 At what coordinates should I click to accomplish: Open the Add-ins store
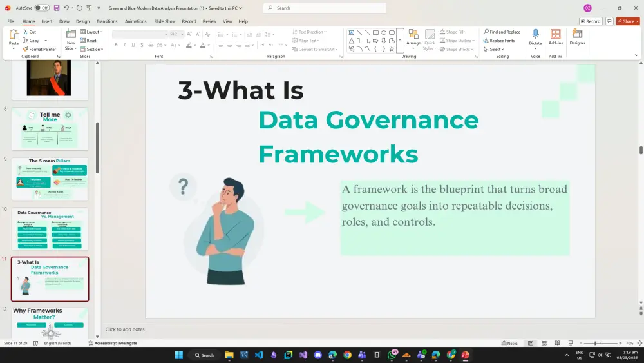tap(556, 37)
